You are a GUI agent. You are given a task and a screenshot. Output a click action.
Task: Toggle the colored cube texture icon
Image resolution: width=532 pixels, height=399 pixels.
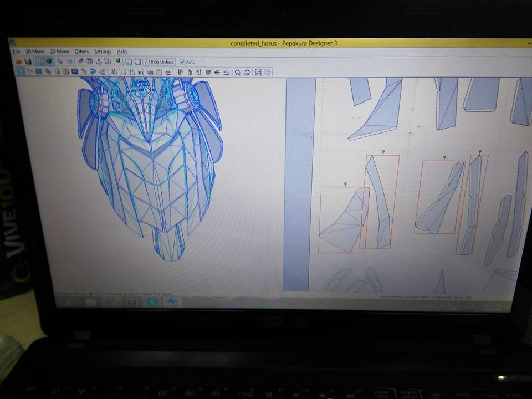(49, 62)
